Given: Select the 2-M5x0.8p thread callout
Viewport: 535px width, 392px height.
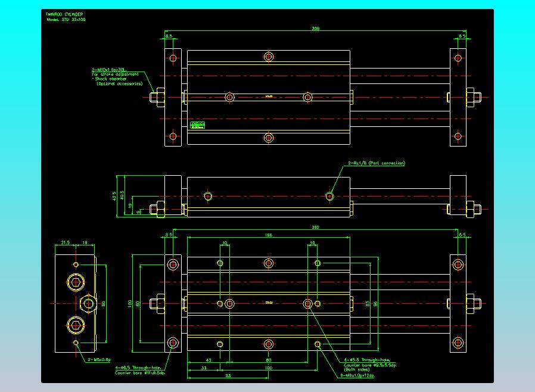Looking at the screenshot, I should tap(99, 360).
